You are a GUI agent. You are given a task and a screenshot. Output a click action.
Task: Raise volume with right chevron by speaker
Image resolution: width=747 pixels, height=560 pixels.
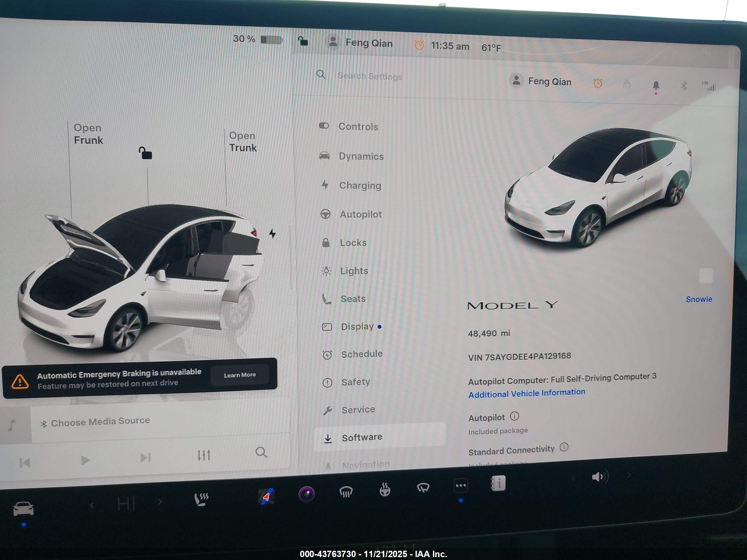click(629, 475)
